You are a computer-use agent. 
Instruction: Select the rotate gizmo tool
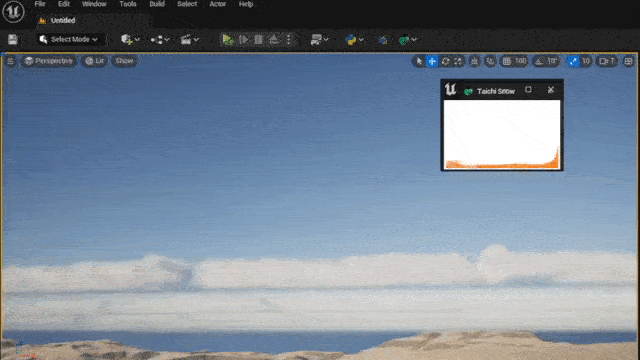445,61
